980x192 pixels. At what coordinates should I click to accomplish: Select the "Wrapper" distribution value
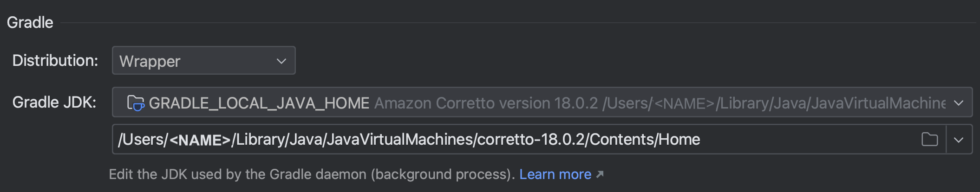(x=150, y=61)
